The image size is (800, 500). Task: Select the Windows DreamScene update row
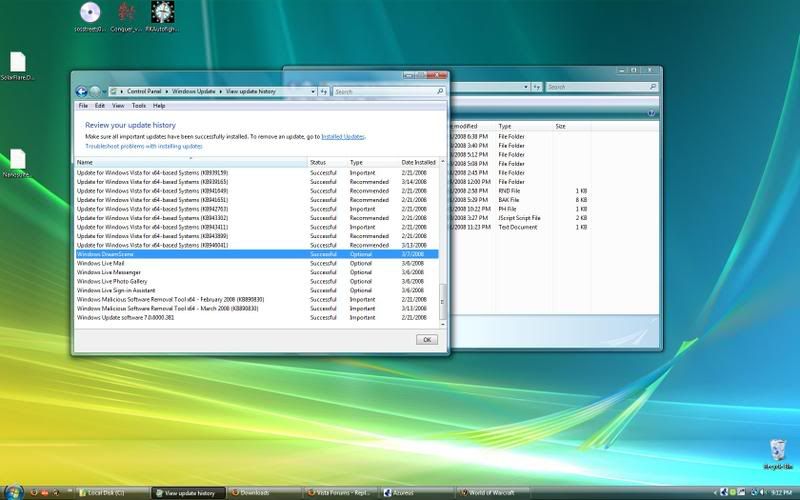257,254
